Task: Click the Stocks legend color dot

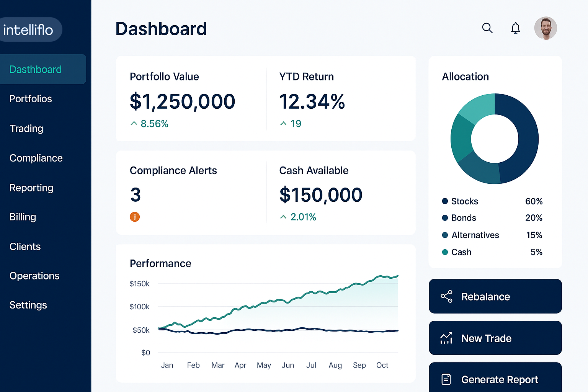Action: coord(445,201)
